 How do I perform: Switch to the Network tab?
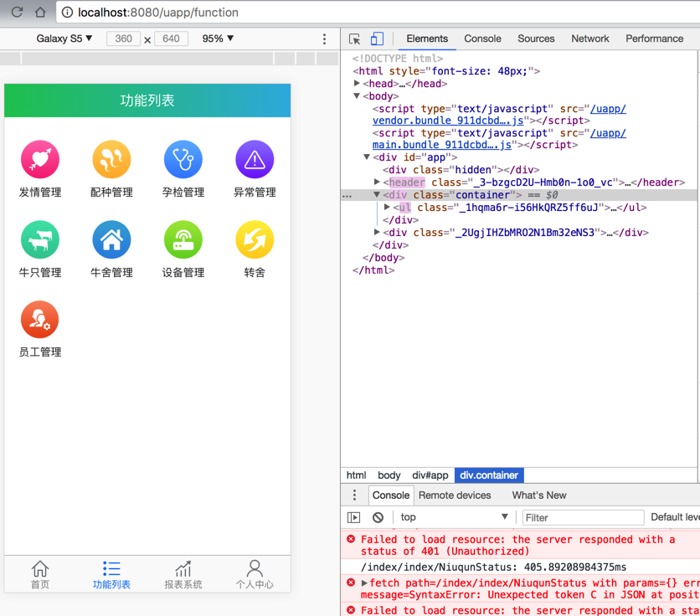(589, 38)
